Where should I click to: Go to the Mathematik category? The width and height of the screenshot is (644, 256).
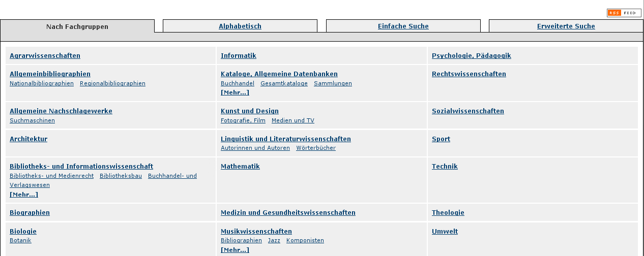click(240, 167)
